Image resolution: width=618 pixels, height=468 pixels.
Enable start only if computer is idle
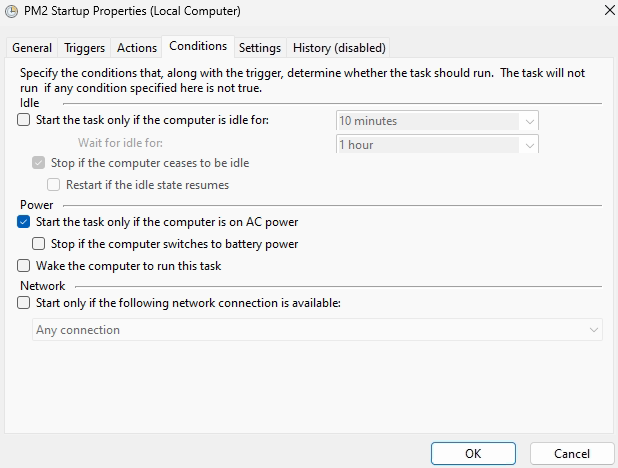(x=24, y=119)
